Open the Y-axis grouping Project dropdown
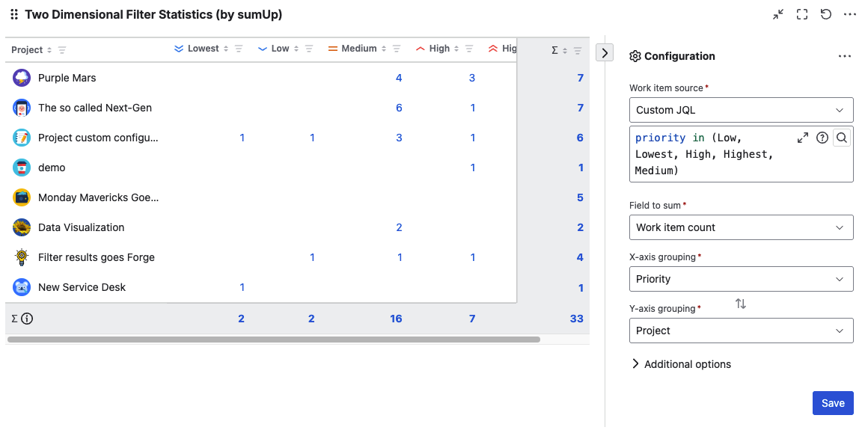 (741, 331)
